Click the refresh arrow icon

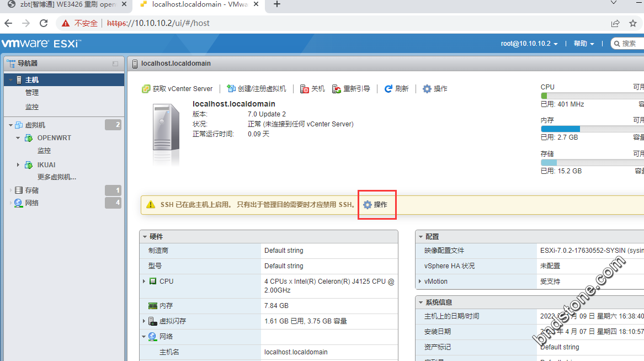click(x=388, y=89)
